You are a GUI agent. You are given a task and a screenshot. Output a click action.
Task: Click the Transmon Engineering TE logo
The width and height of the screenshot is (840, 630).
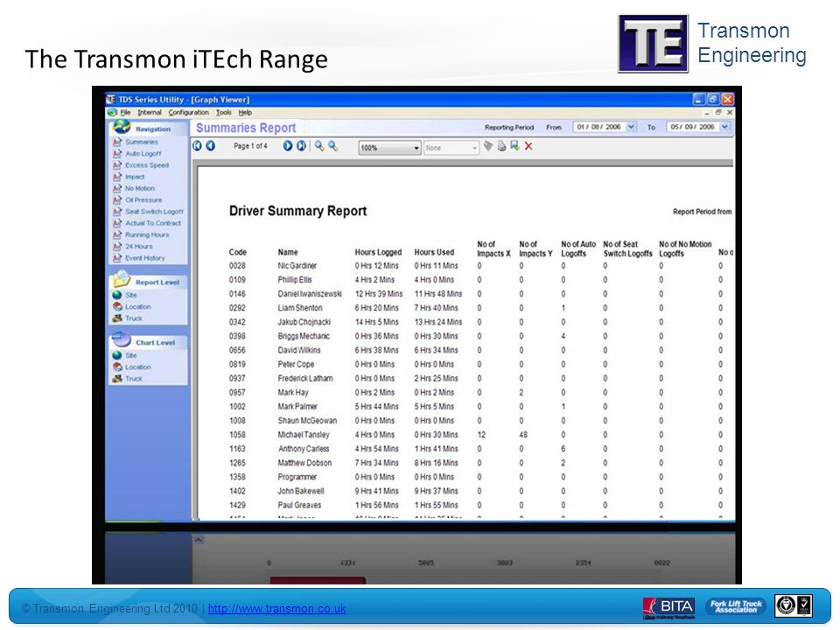pos(654,44)
